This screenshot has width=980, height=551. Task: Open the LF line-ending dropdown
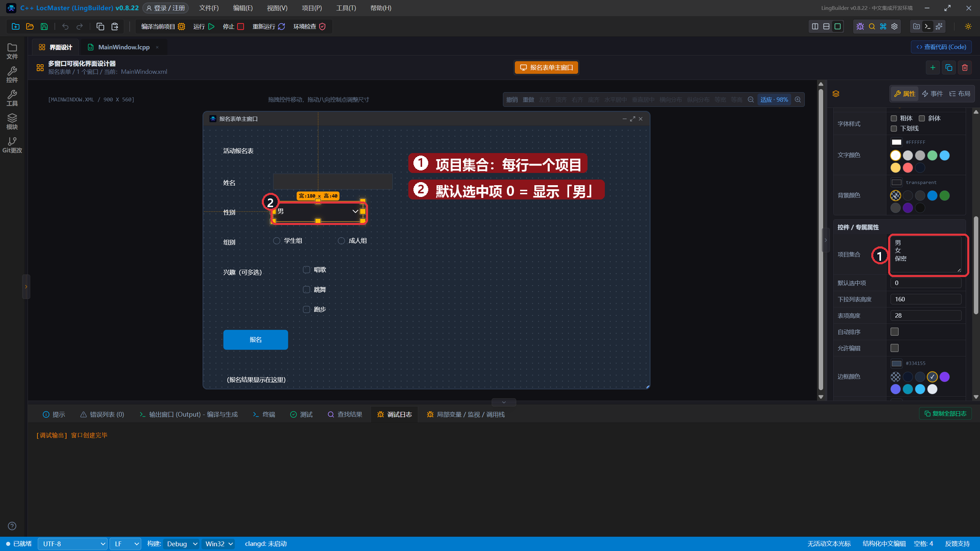pos(126,544)
